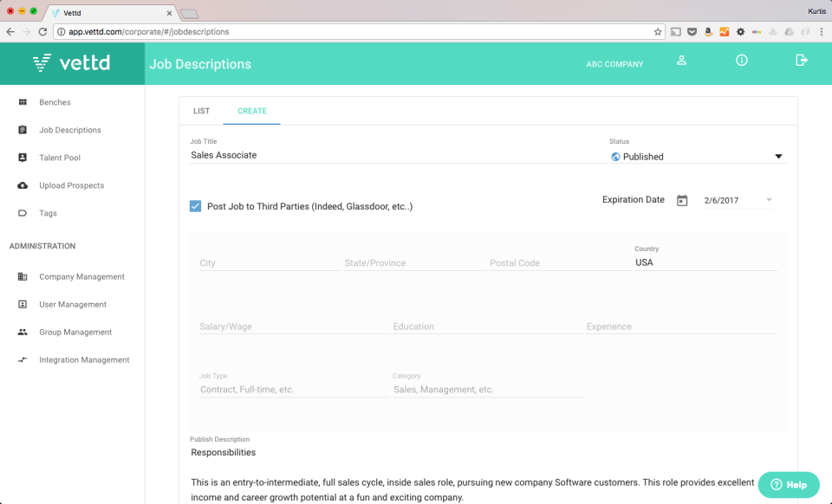Go to Company Management page
The image size is (832, 504).
[x=81, y=276]
